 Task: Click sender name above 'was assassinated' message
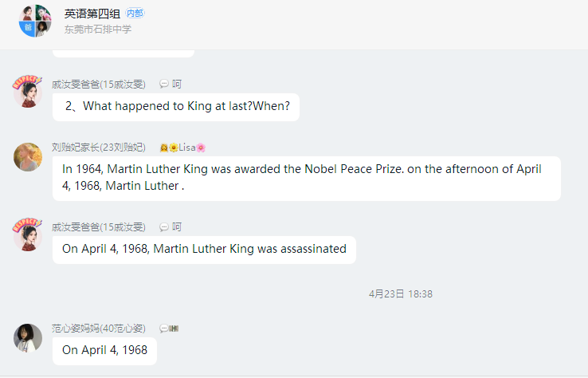point(99,227)
